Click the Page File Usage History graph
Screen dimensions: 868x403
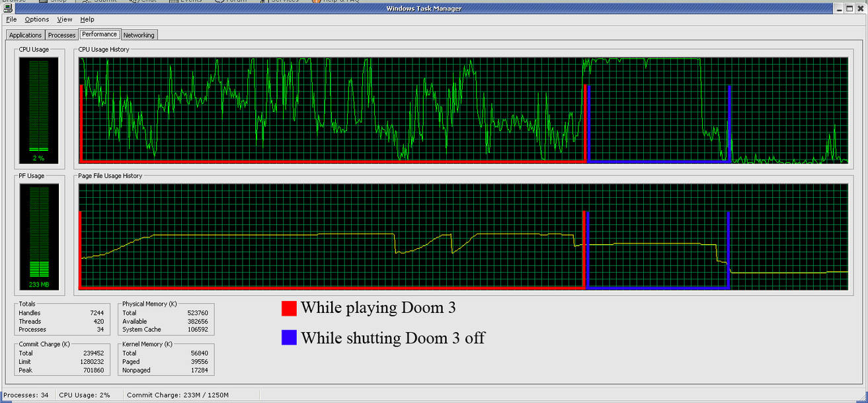pos(463,237)
